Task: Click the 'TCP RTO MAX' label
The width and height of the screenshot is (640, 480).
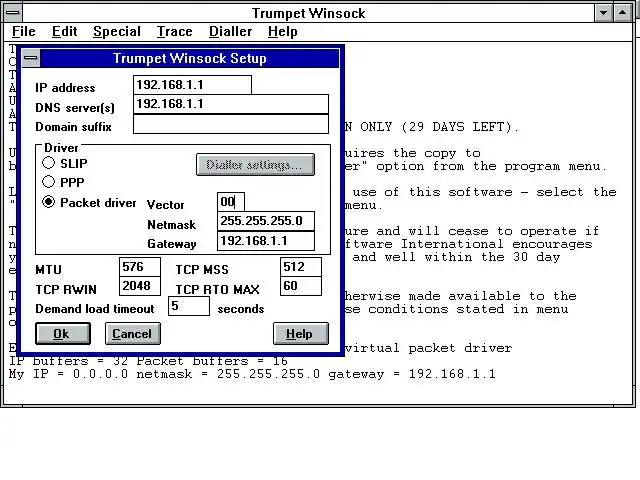Action: (x=218, y=289)
